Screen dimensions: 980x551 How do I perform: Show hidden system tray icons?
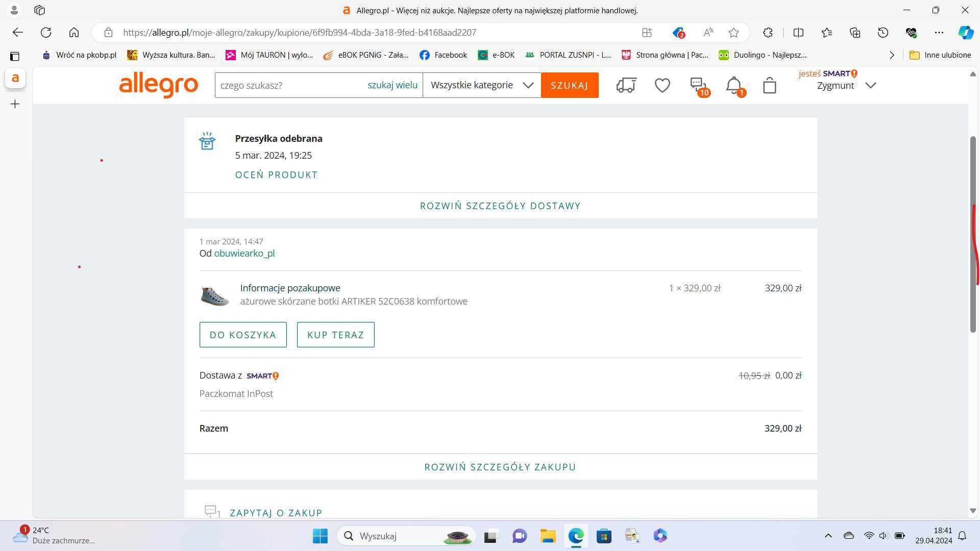click(x=828, y=536)
